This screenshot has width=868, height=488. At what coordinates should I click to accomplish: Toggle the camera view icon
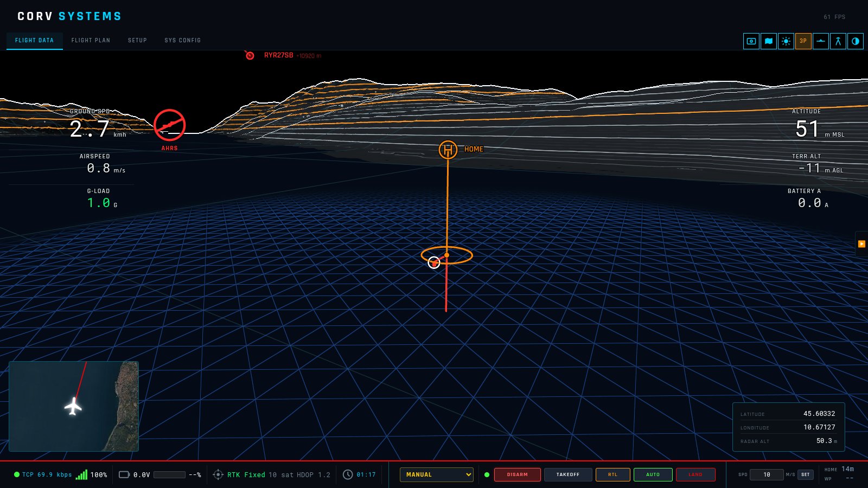click(x=751, y=41)
